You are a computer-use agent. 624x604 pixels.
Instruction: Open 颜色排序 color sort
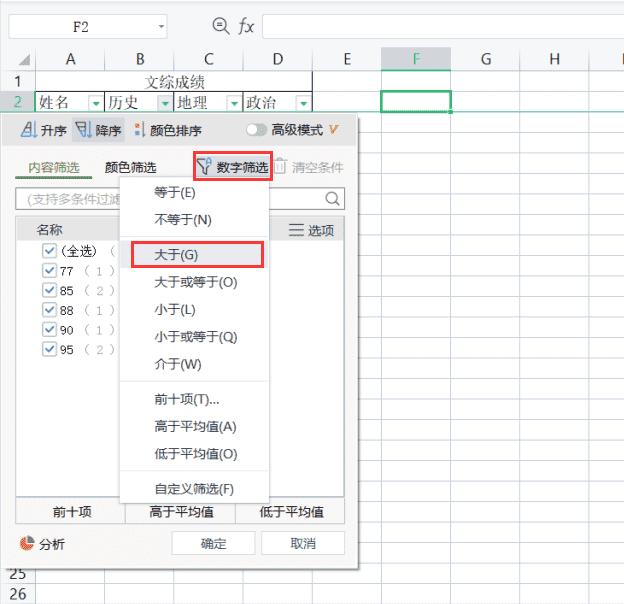point(168,130)
